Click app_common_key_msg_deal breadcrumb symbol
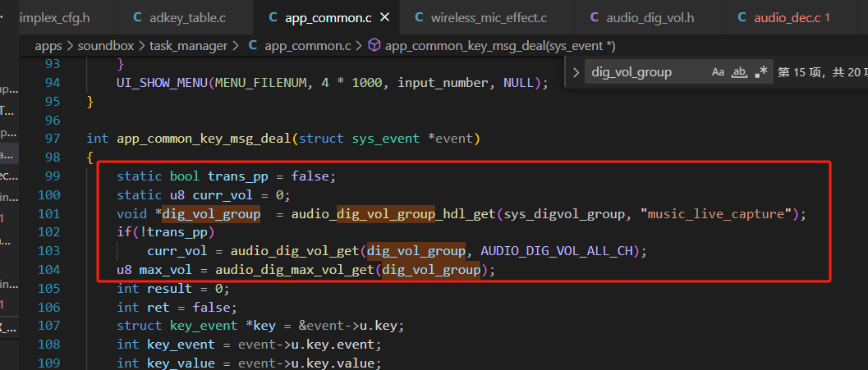Screen dimensions: 868x370 point(500,45)
